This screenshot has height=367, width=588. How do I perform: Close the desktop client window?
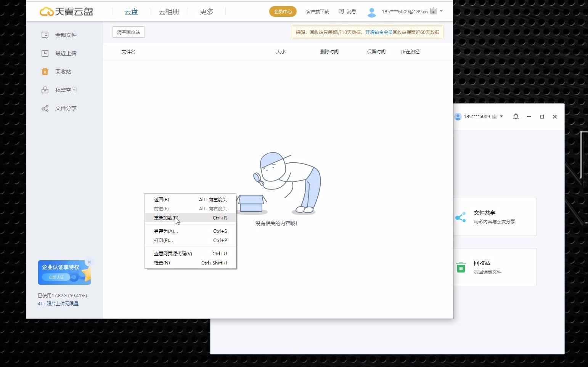pos(555,117)
